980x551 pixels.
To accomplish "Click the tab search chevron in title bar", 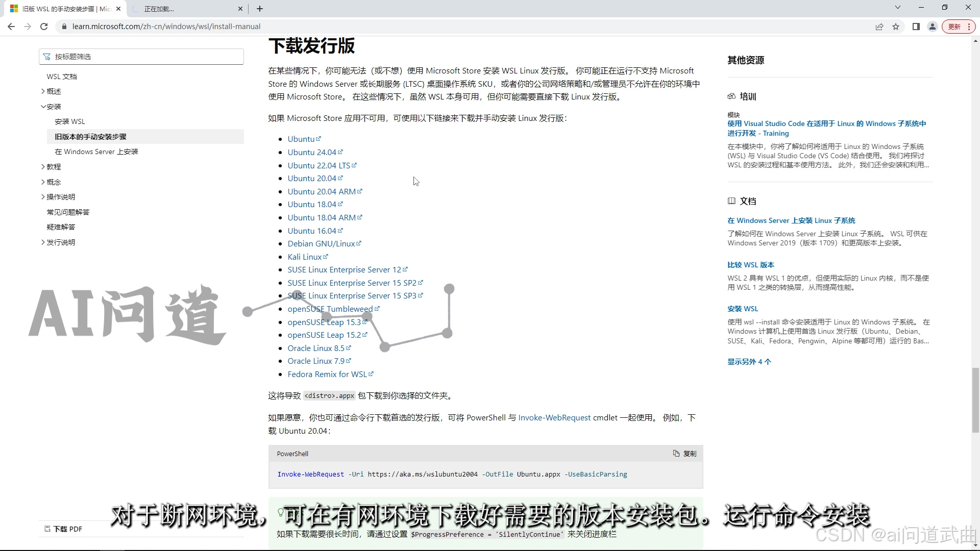I will click(897, 8).
